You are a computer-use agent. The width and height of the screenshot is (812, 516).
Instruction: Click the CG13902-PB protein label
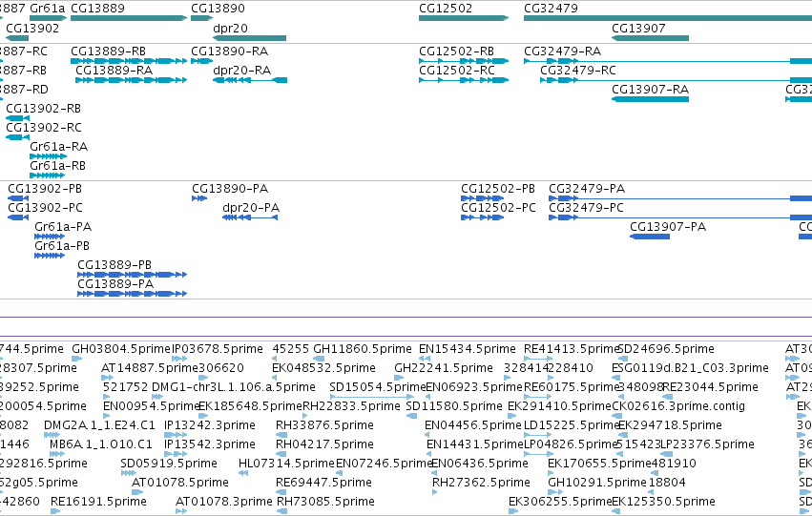point(45,189)
